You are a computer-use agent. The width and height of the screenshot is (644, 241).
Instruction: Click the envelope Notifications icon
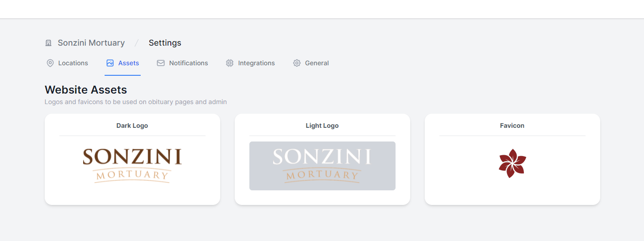pyautogui.click(x=161, y=63)
